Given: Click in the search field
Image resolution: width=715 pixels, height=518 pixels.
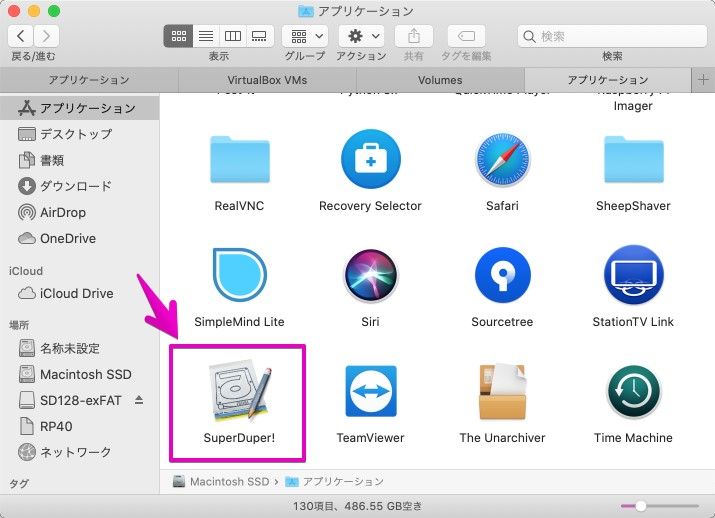Looking at the screenshot, I should click(x=612, y=36).
